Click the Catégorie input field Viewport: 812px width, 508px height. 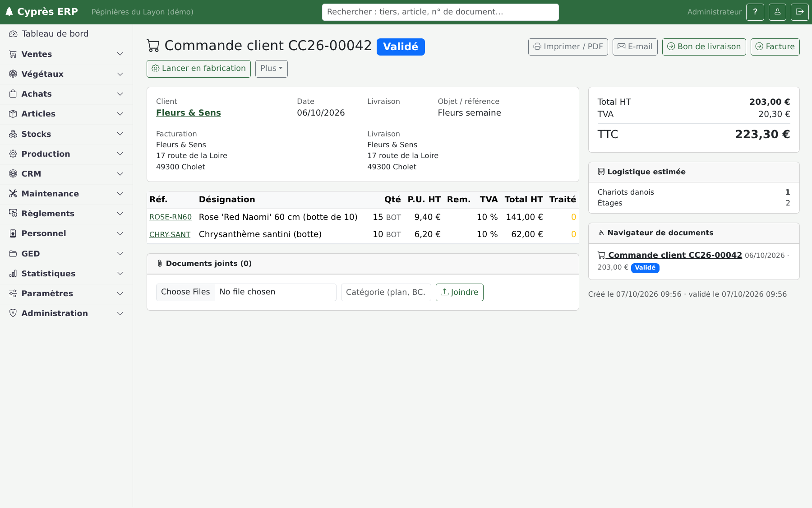pyautogui.click(x=386, y=293)
